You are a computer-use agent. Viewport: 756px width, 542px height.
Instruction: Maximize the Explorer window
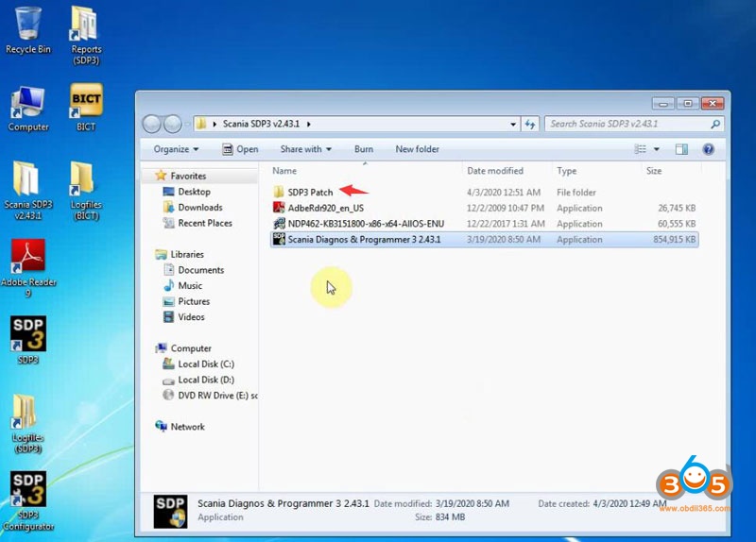[687, 103]
